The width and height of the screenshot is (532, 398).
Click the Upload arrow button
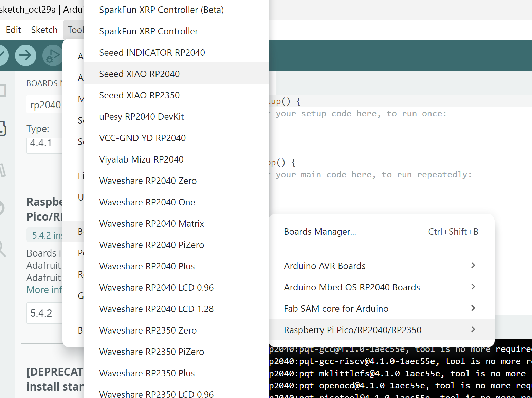click(x=25, y=55)
